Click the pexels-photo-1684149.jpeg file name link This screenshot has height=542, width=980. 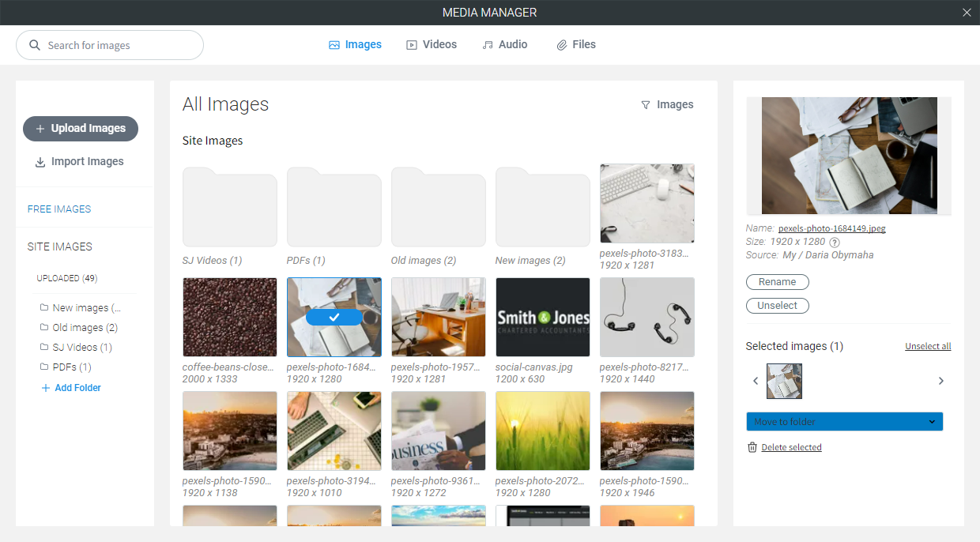tap(831, 228)
